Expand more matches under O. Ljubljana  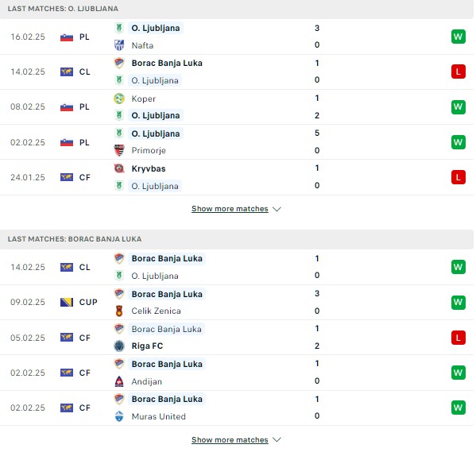tap(230, 209)
